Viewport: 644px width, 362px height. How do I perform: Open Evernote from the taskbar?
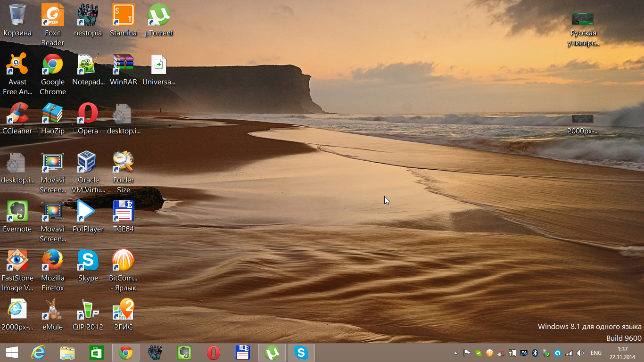click(x=184, y=353)
